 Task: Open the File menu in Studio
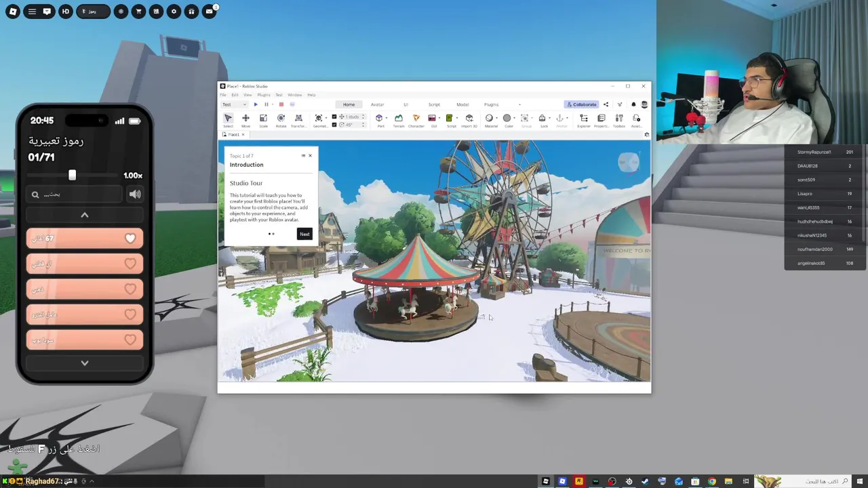click(223, 95)
